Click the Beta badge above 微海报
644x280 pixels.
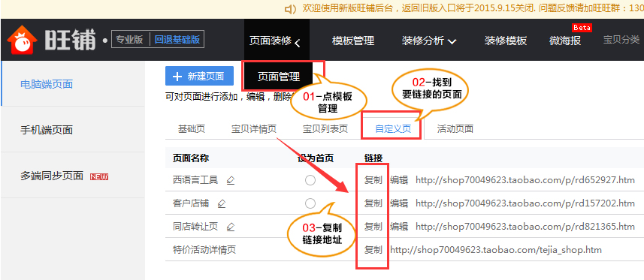click(x=582, y=28)
